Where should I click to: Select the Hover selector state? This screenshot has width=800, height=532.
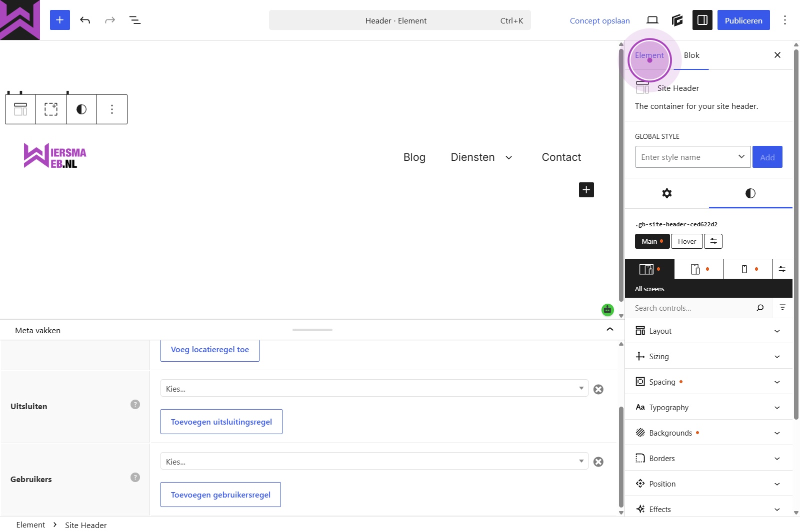[687, 241]
